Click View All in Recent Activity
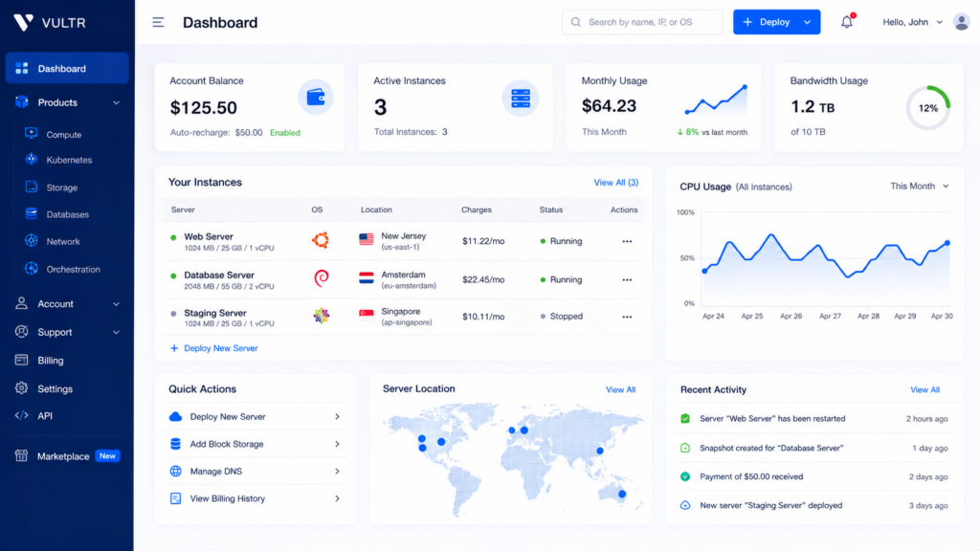The image size is (980, 551). pos(924,390)
